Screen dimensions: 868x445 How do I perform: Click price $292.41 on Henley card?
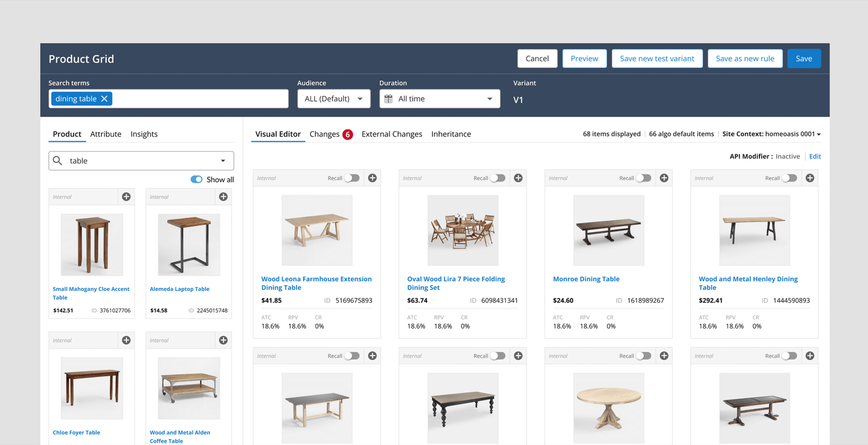710,300
